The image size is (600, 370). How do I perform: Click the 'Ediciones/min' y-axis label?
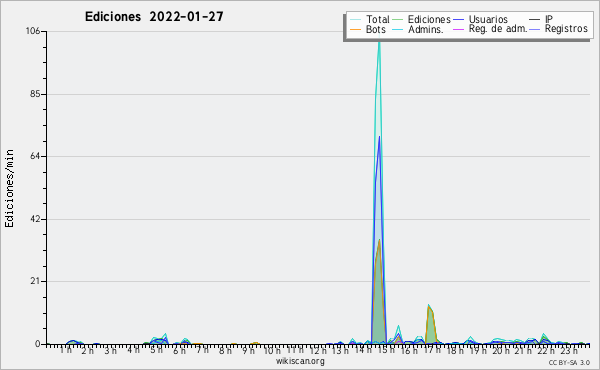tap(9, 188)
